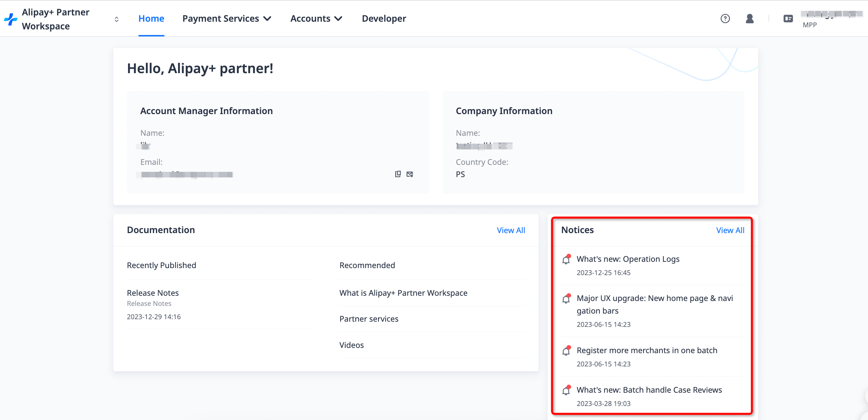Click bell icon beside Register more merchants notice
868x420 pixels.
[566, 351]
